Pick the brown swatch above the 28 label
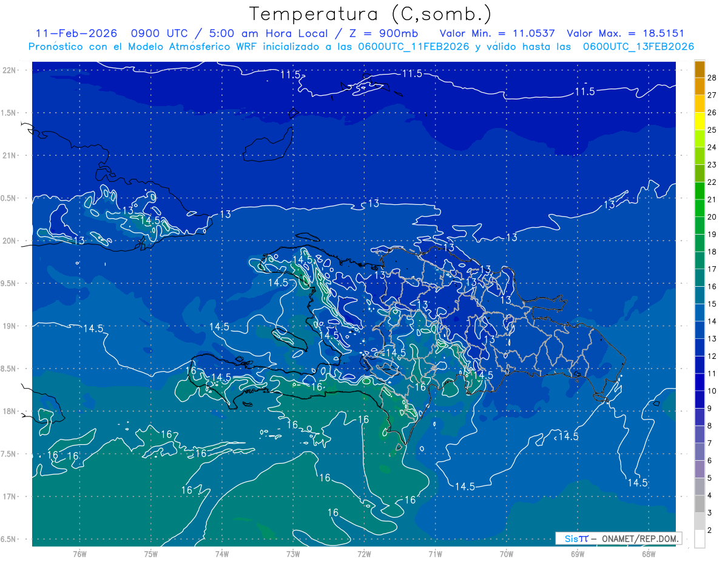The width and height of the screenshot is (728, 562). click(699, 69)
